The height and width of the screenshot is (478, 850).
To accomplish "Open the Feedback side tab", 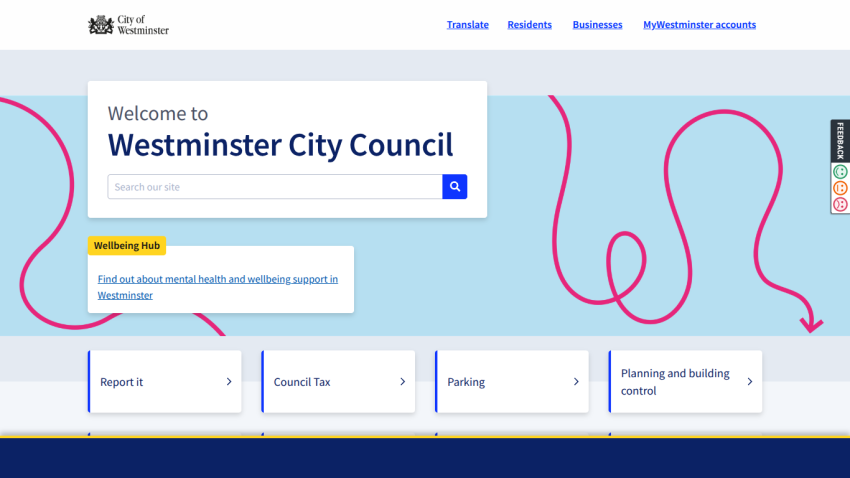I will [840, 141].
